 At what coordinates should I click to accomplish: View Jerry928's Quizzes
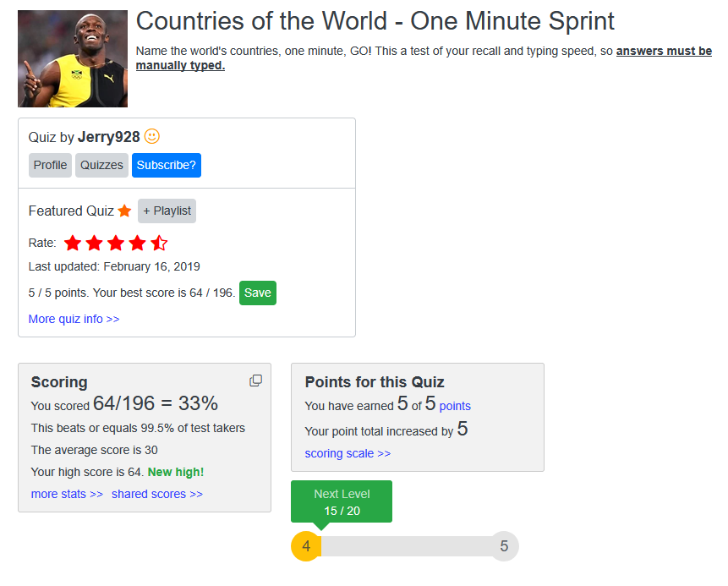101,165
